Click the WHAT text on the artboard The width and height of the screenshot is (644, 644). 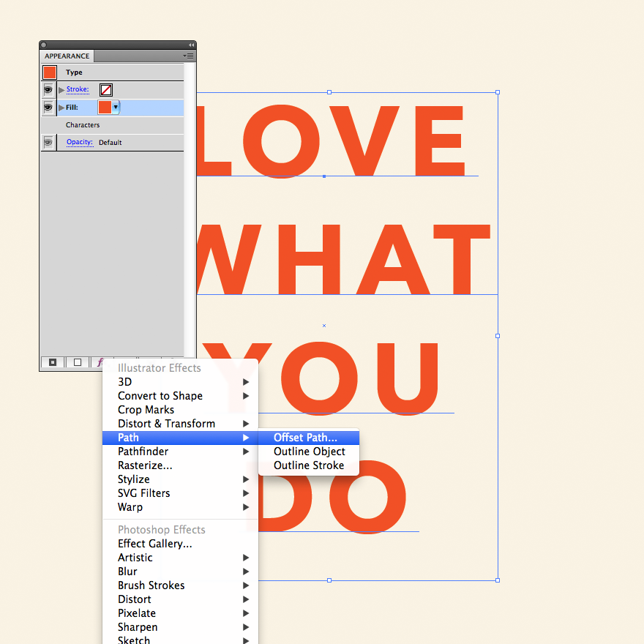tap(344, 259)
